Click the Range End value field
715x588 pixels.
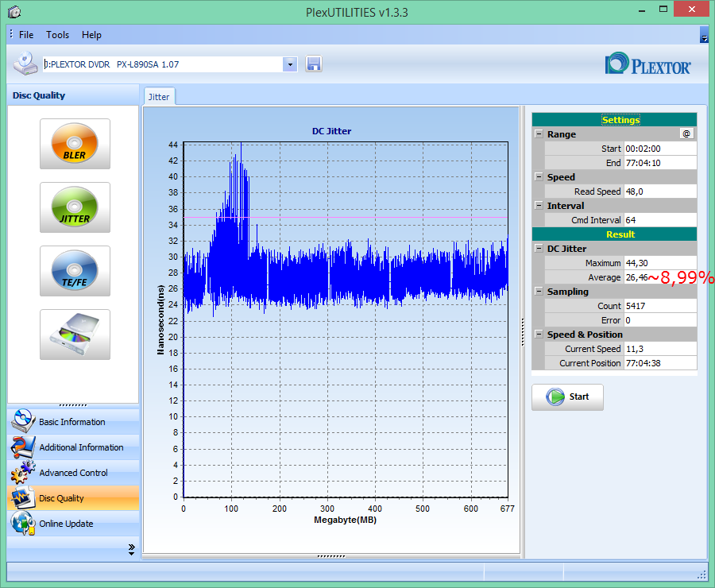660,163
